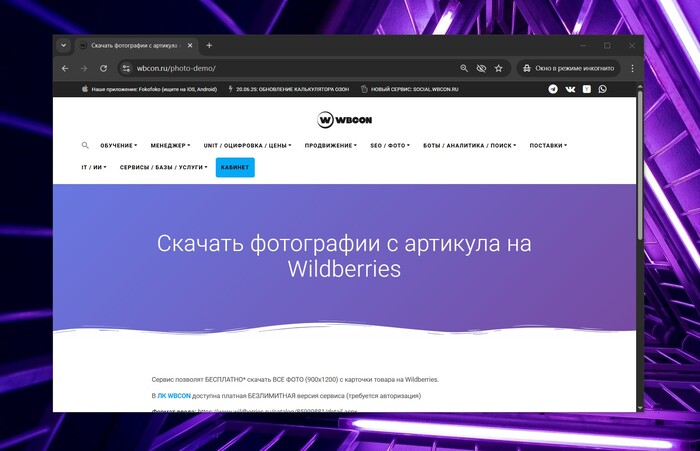The width and height of the screenshot is (700, 451).
Task: Open VK social icon in top bar
Action: point(570,89)
